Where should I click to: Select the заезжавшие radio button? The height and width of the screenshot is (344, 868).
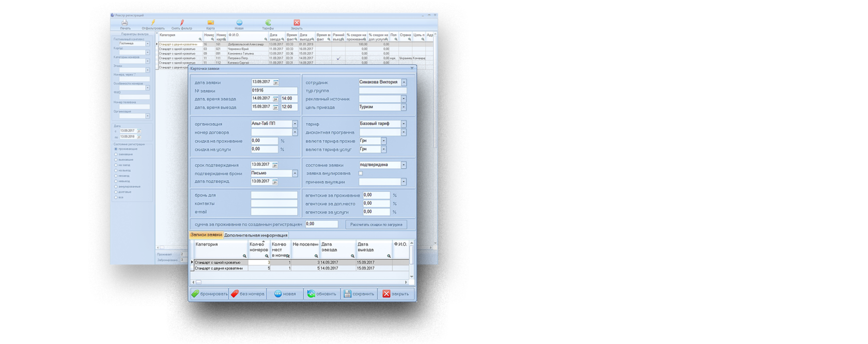(x=116, y=154)
